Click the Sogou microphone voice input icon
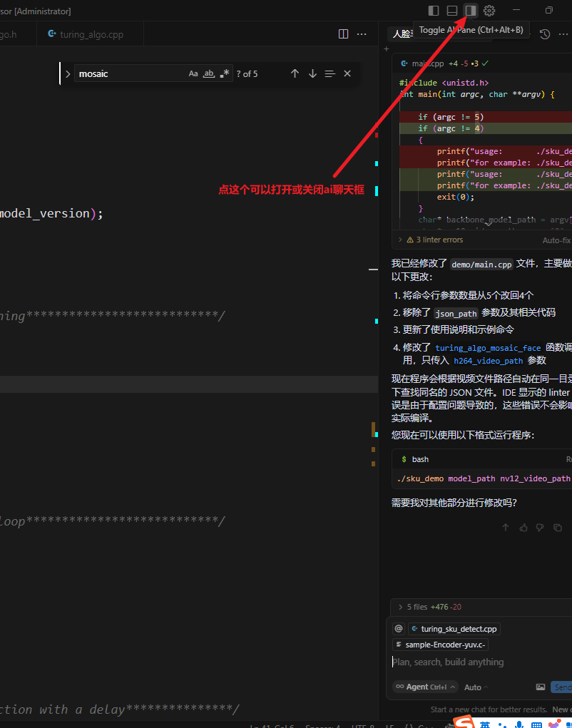Image resolution: width=572 pixels, height=728 pixels. 521,724
